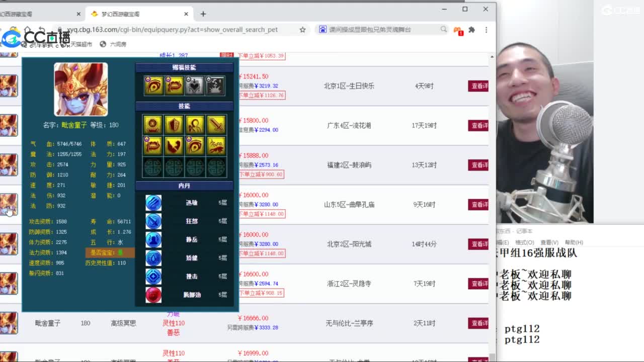Viewport: 644px width, 362px height.
Task: Select the eye-shaped blessed skill icon
Action: tap(154, 85)
